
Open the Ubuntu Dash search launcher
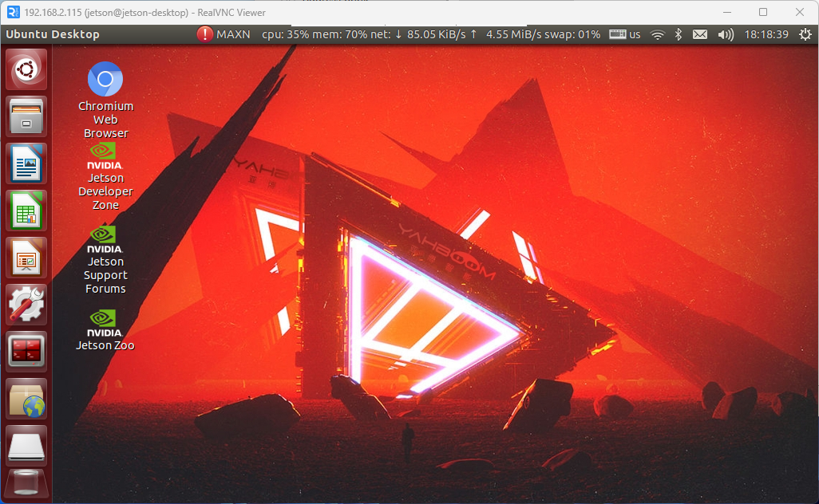click(26, 70)
